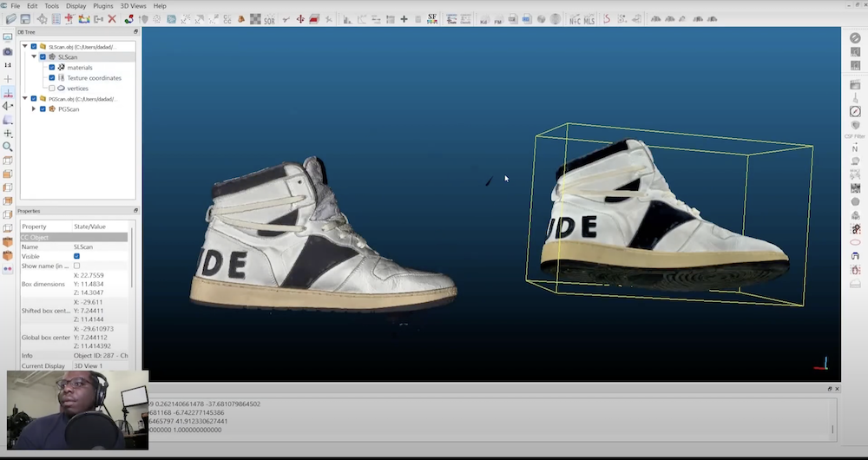Collapse the PGScan.obj tree node
Image resolution: width=868 pixels, height=460 pixels.
coord(25,99)
